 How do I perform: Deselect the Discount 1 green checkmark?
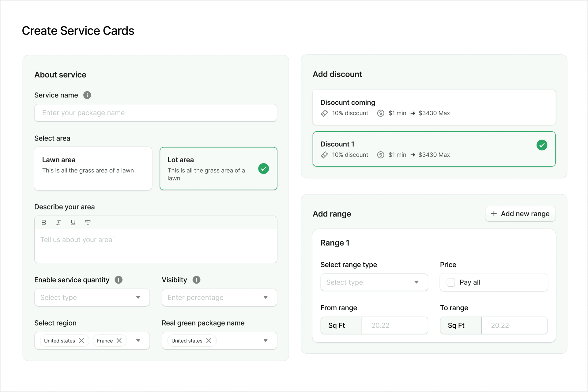[x=542, y=145]
